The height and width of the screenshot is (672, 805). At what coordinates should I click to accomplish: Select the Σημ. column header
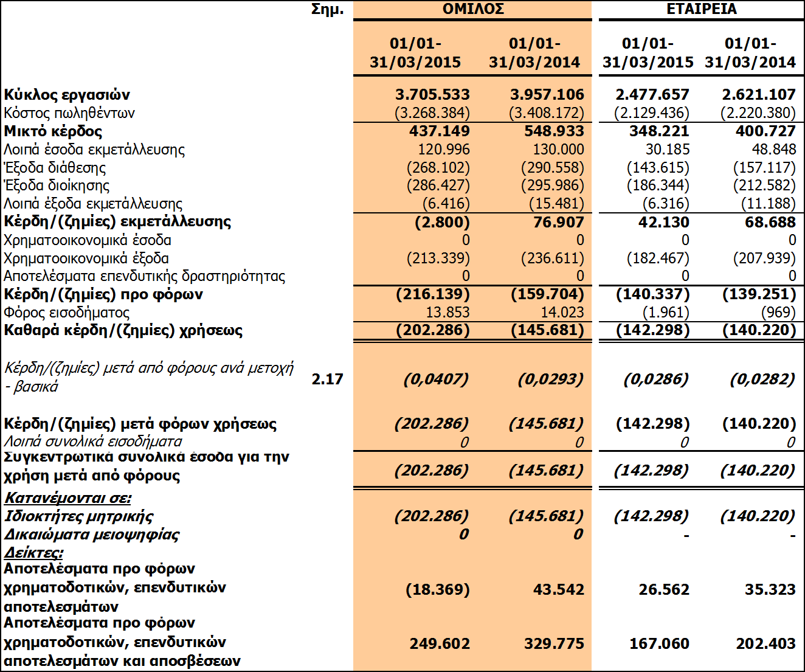(x=328, y=10)
